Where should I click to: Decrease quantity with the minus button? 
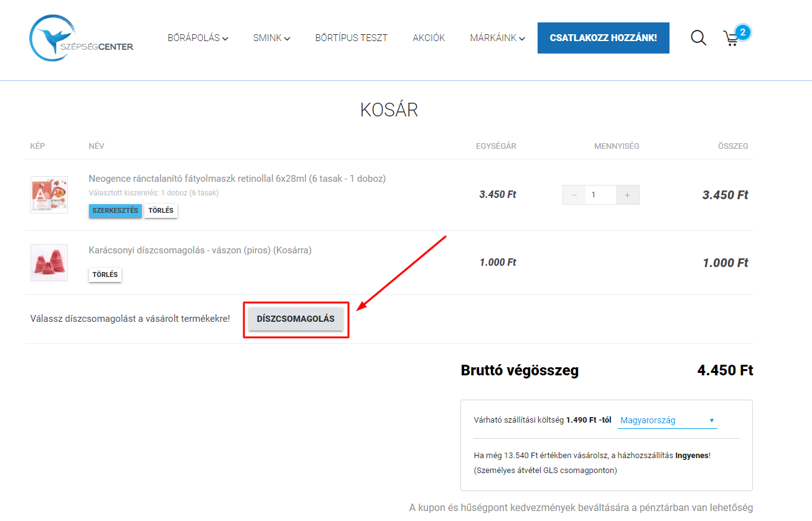click(574, 195)
